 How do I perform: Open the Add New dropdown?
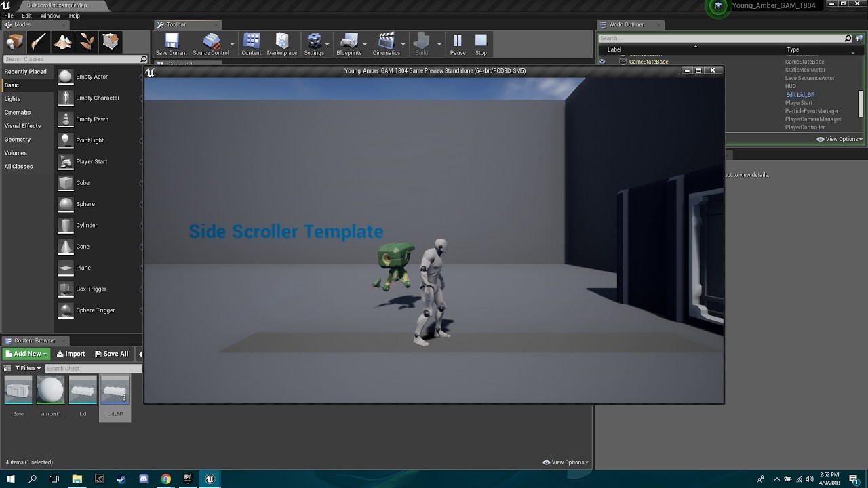26,353
